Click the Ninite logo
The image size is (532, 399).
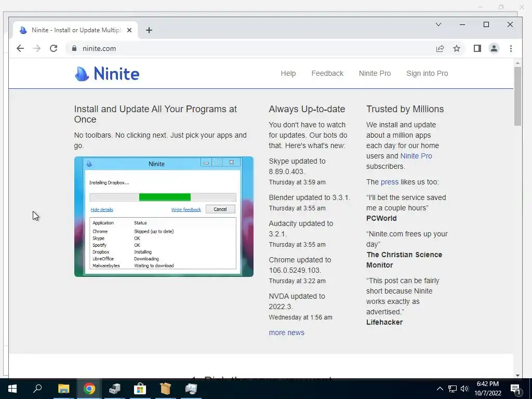point(107,74)
